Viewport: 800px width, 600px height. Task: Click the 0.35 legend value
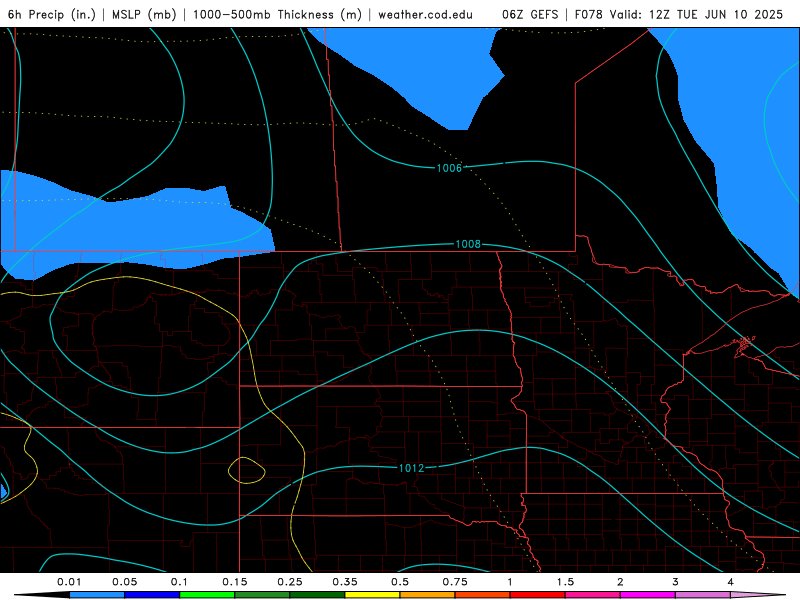click(345, 582)
